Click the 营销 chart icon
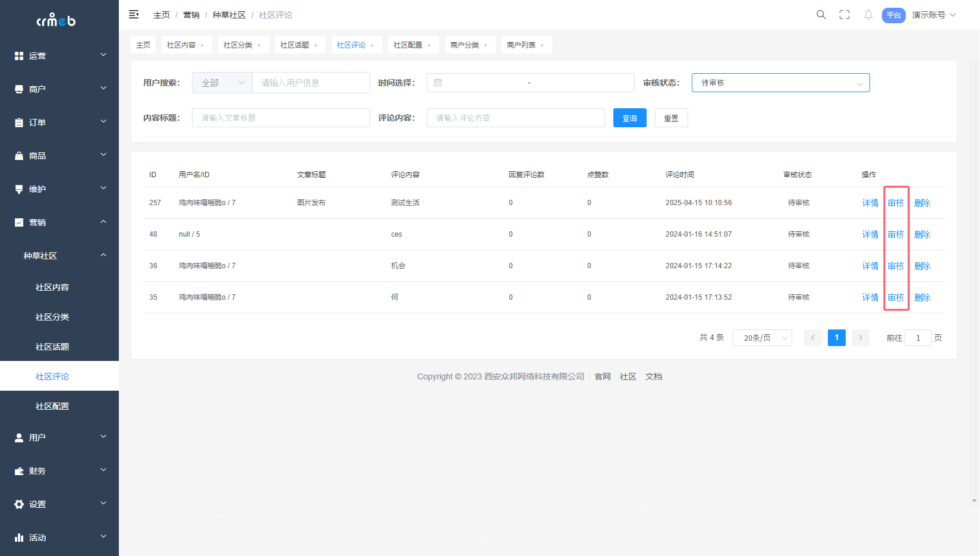 (19, 222)
